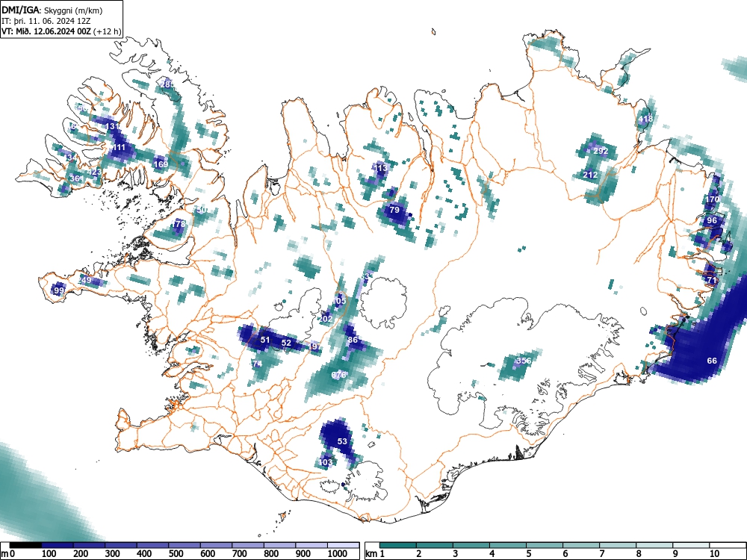
Task: Click the visibility value '51' on the map
Action: coord(265,340)
